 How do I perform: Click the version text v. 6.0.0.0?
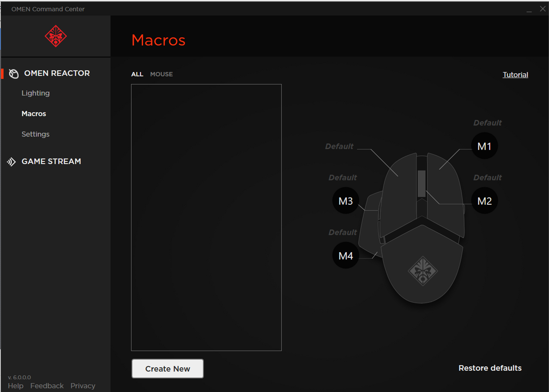(19, 377)
